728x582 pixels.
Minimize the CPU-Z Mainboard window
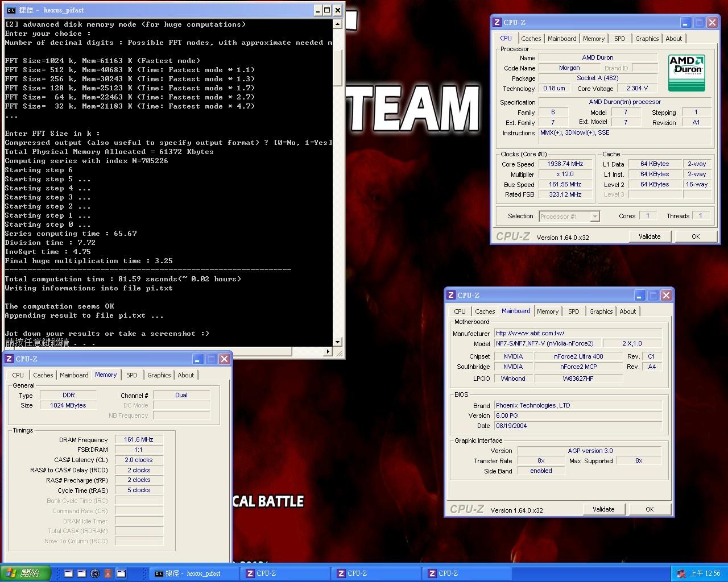639,296
